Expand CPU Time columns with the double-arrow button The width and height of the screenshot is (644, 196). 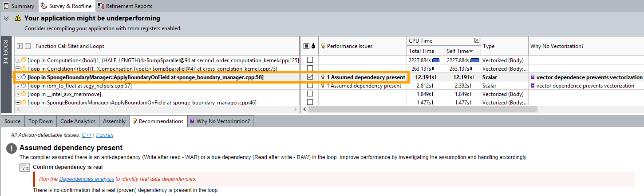477,40
